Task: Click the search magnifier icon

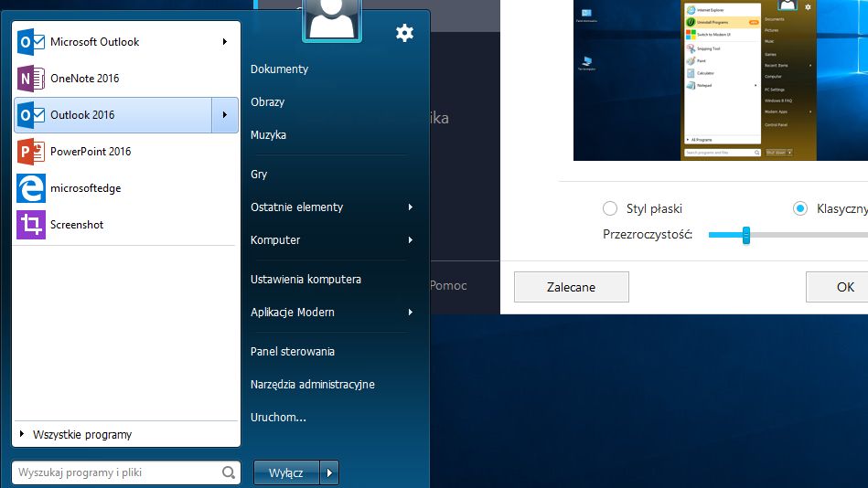Action: [229, 472]
